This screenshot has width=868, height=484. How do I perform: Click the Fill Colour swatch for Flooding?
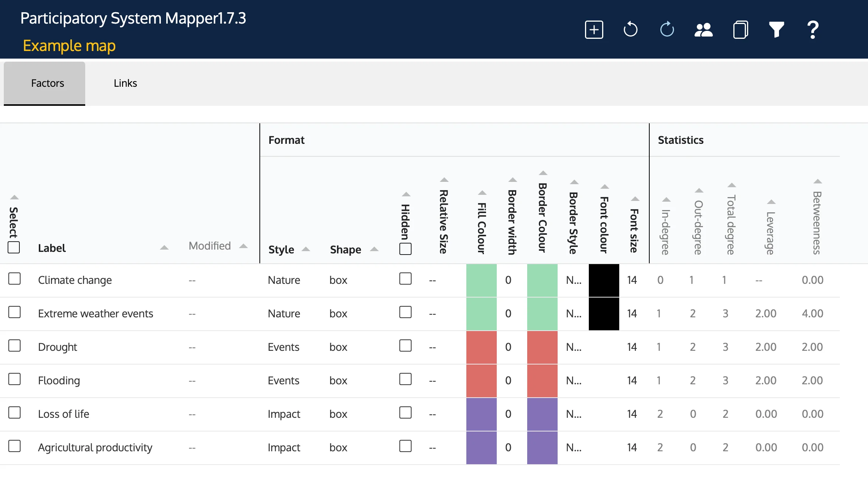(x=481, y=380)
